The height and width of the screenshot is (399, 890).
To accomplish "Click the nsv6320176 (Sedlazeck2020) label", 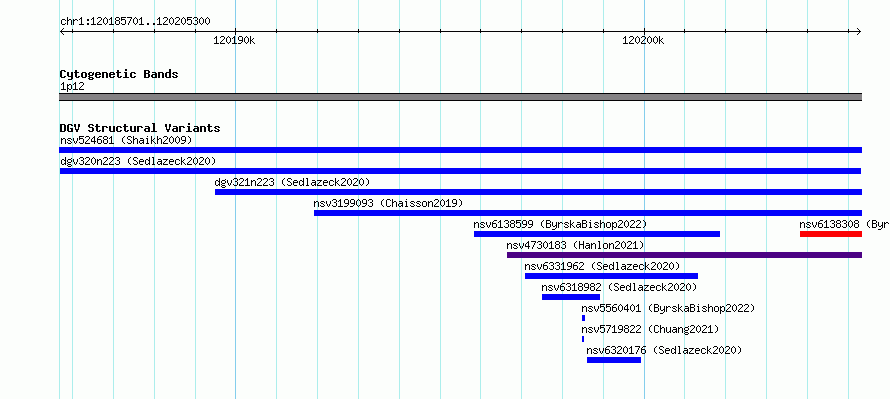I will pyautogui.click(x=664, y=350).
